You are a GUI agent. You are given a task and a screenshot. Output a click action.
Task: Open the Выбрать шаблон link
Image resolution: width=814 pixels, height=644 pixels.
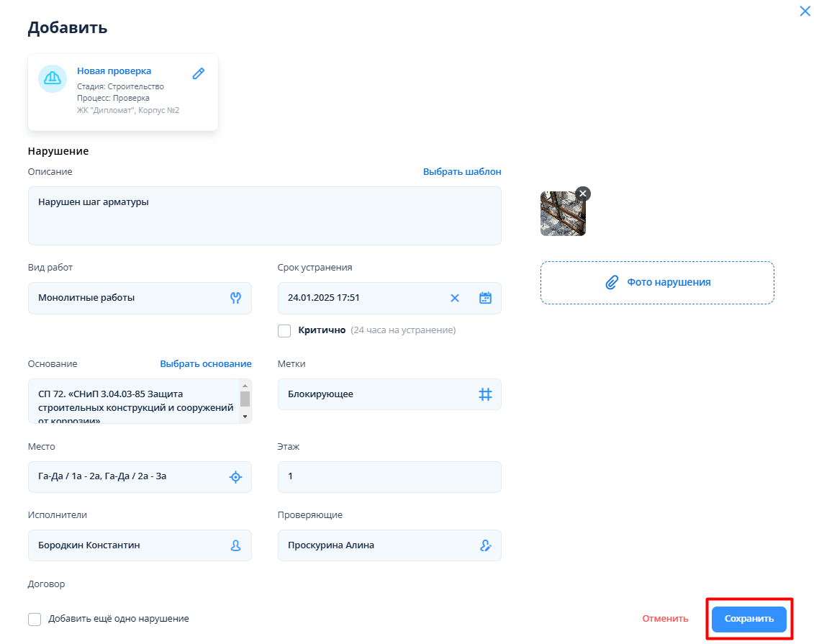pyautogui.click(x=461, y=172)
